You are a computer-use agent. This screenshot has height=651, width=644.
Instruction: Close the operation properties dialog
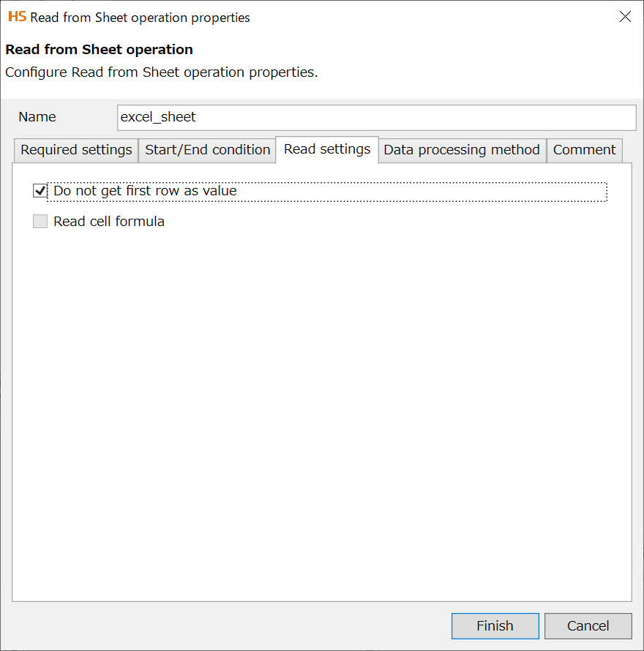(x=625, y=17)
